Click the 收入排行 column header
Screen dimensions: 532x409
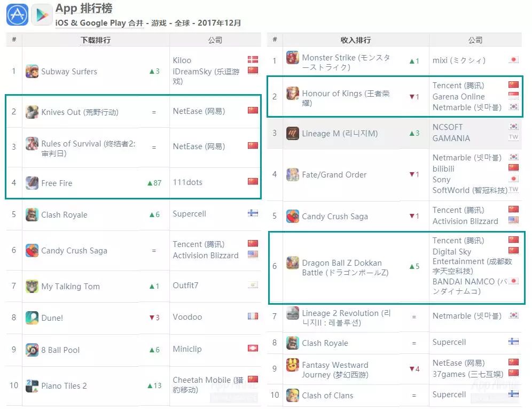pos(356,40)
